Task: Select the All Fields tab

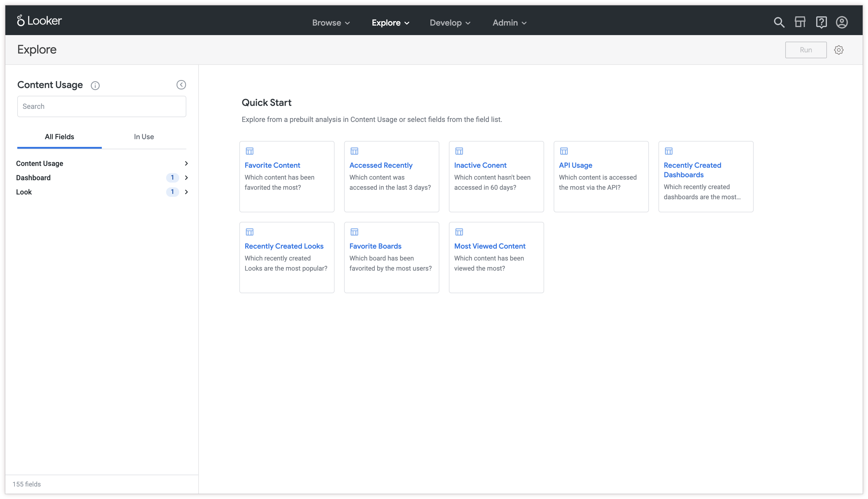Action: pyautogui.click(x=59, y=137)
